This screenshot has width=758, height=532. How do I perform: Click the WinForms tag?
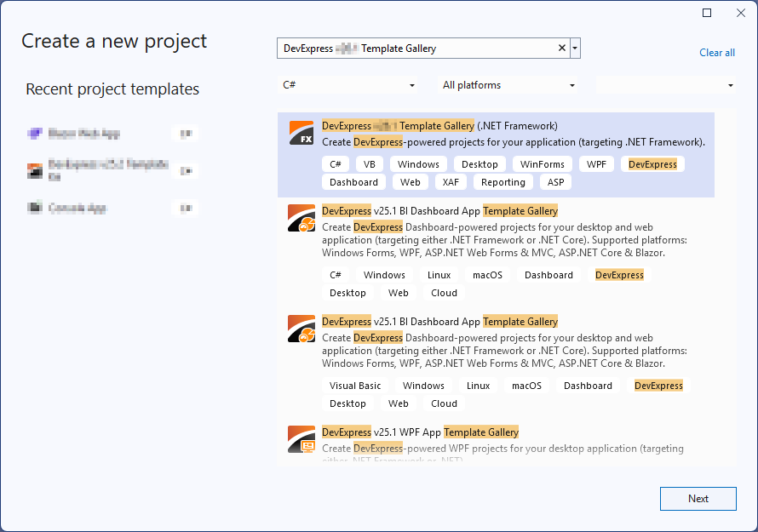(542, 164)
